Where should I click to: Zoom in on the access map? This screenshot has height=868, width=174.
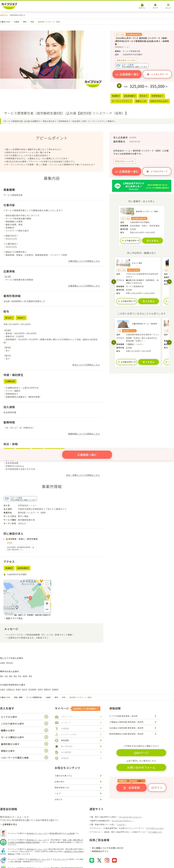[x=47, y=604]
